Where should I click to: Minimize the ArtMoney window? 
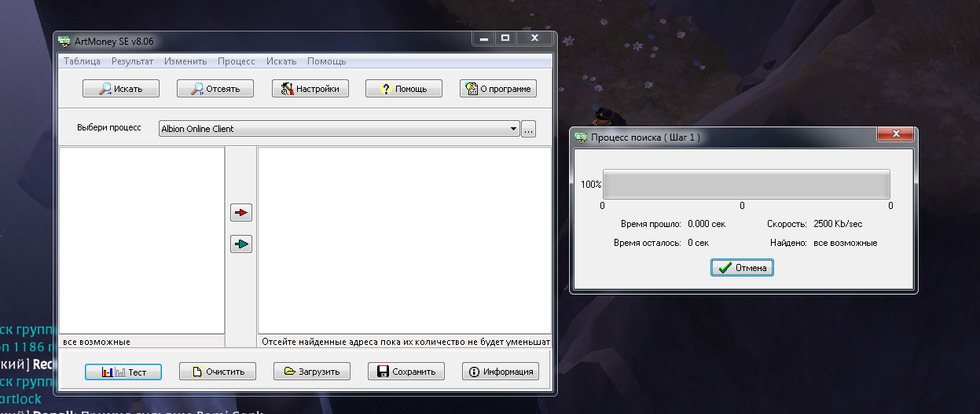coord(483,38)
